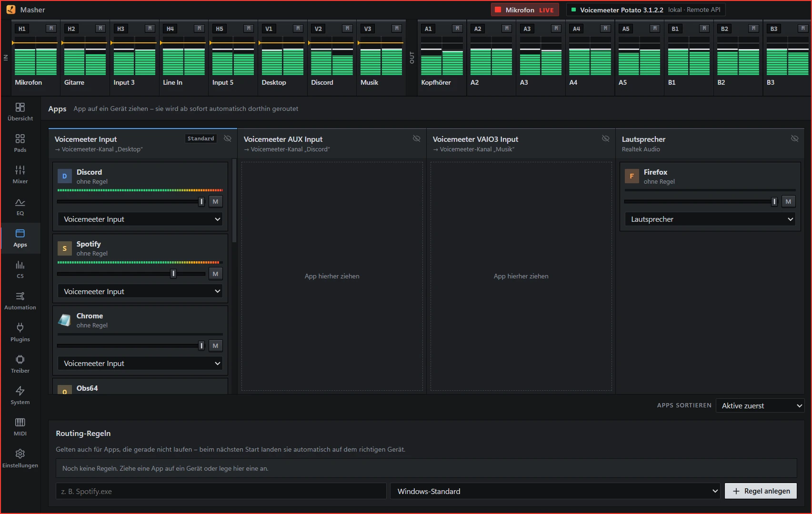Adjust the Discord volume slider
The image size is (812, 514).
tap(131, 202)
